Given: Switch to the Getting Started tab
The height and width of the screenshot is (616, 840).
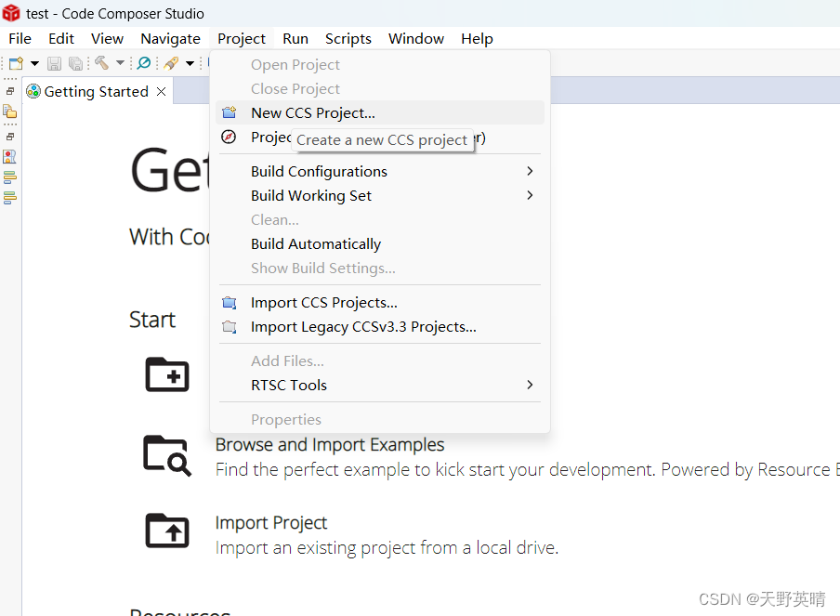Looking at the screenshot, I should coord(97,92).
